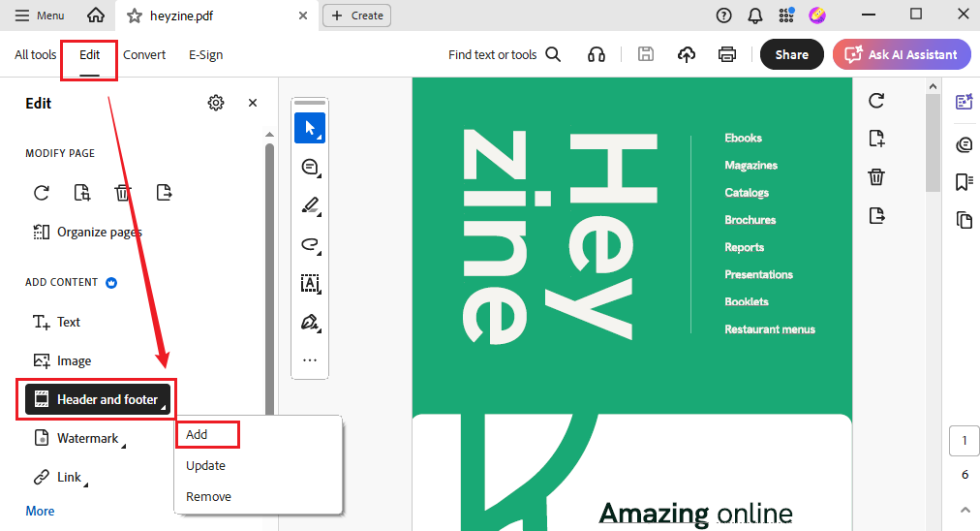Switch to the Edit tab
Viewport: 980px width, 531px height.
[x=89, y=54]
